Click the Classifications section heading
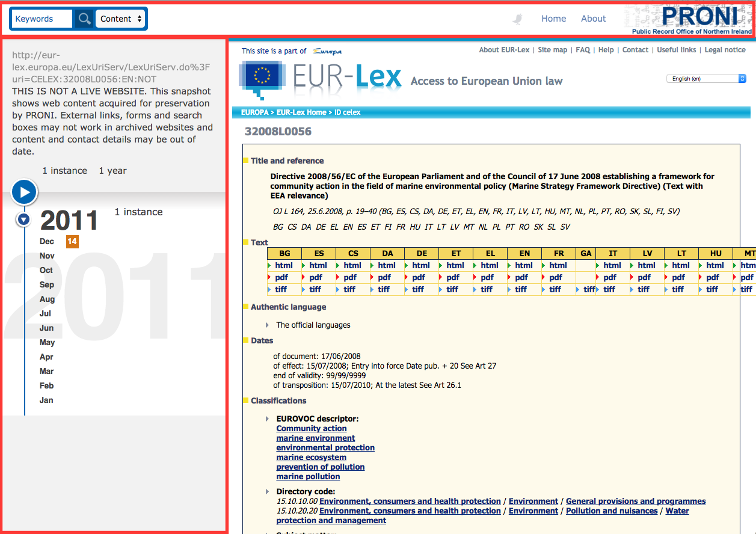This screenshot has width=756, height=534. [278, 400]
